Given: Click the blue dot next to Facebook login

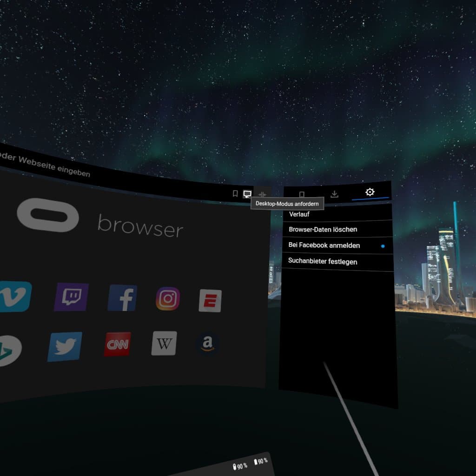Looking at the screenshot, I should [x=383, y=246].
